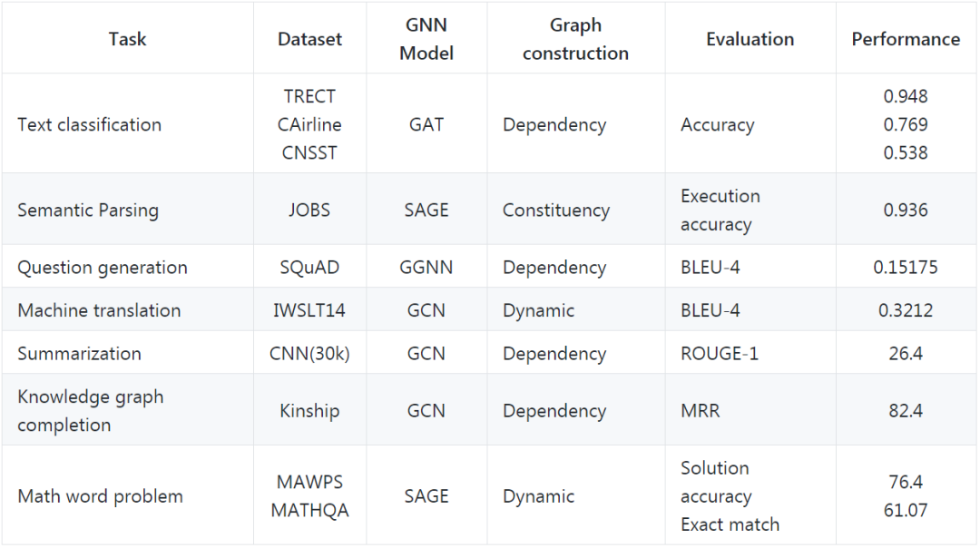The height and width of the screenshot is (548, 980).
Task: Select the Semantic Parsing task cell
Action: 128,210
